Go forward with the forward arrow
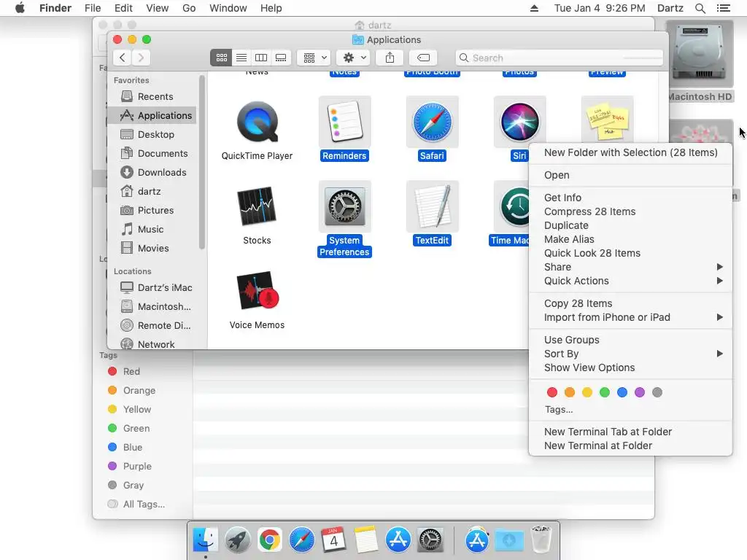747x560 pixels. pyautogui.click(x=141, y=58)
